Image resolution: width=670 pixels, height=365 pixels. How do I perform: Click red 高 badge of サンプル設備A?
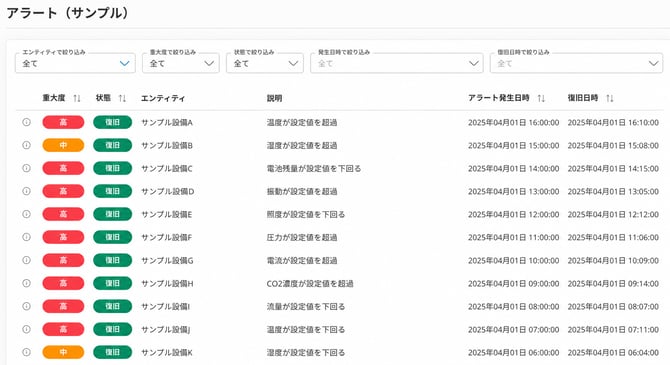coord(63,122)
